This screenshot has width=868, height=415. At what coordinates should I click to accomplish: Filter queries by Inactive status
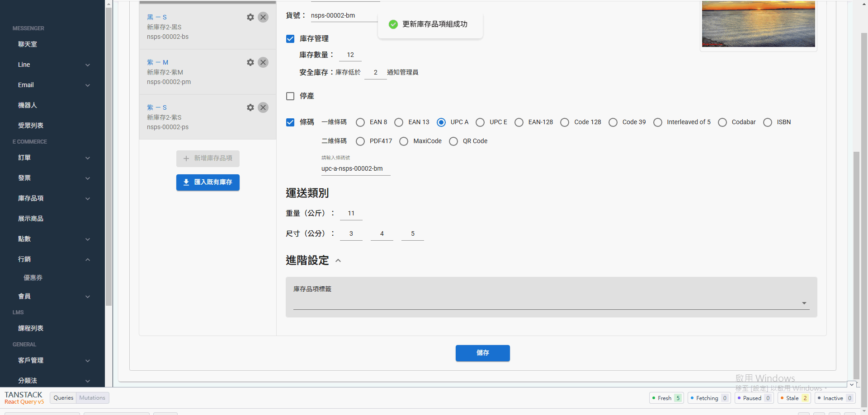(835, 398)
